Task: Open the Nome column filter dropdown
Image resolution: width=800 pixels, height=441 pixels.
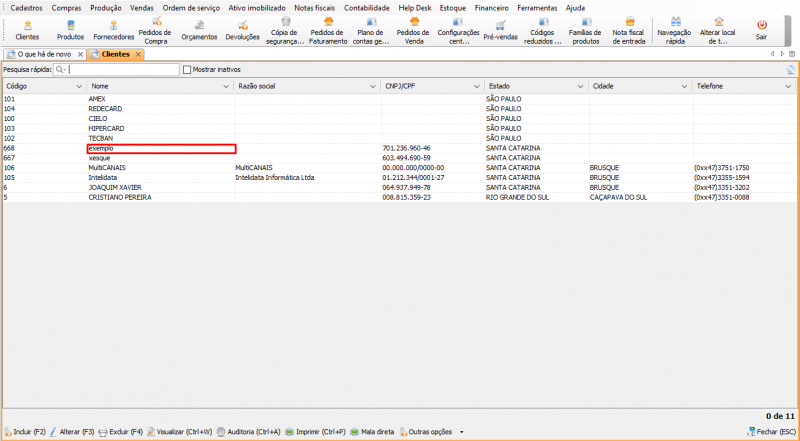Action: point(226,86)
